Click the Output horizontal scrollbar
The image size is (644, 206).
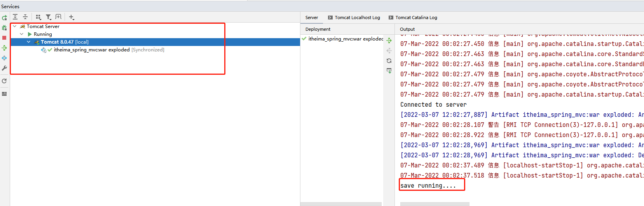435,204
